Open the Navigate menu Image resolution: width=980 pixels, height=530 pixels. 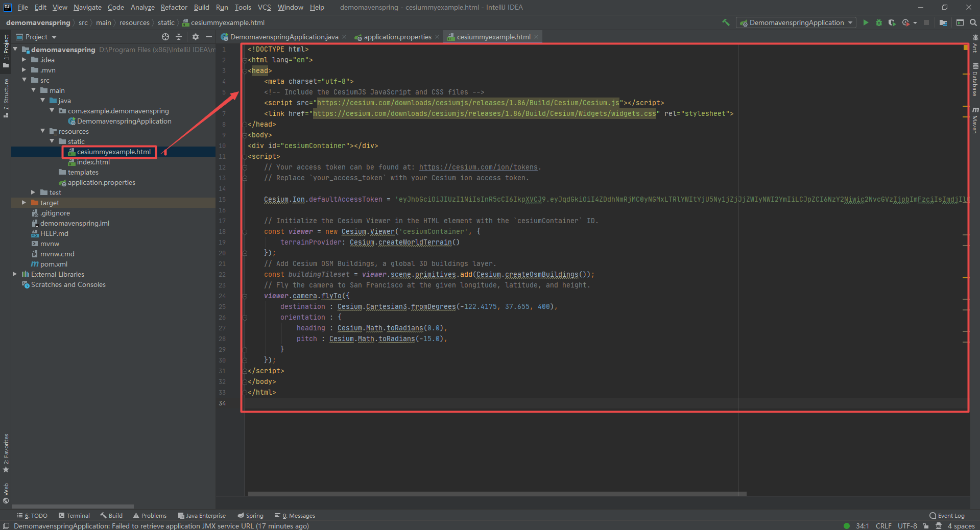pyautogui.click(x=87, y=7)
